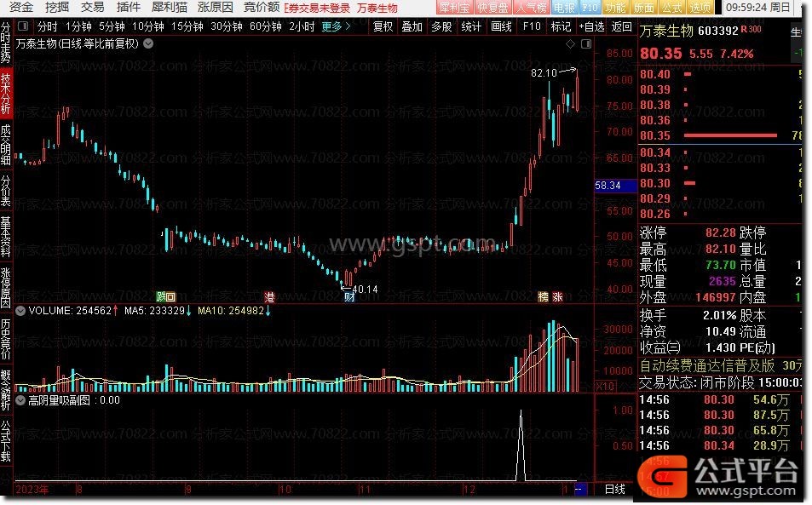
Task: Open the 日线 period selector at bottom
Action: [x=615, y=489]
